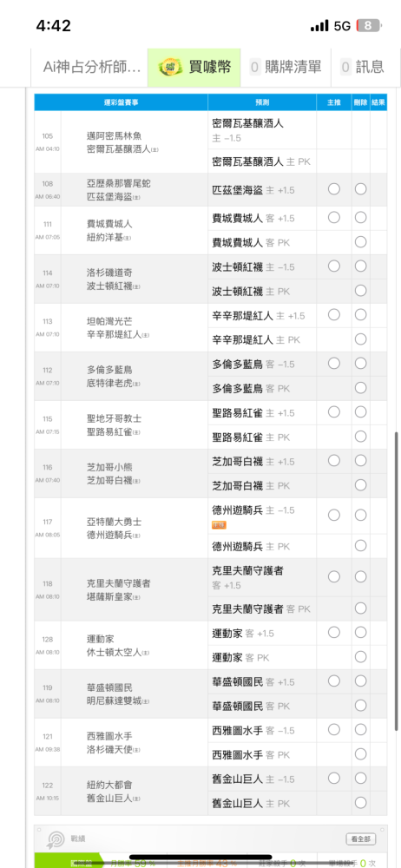Screen dimensions: 401x868
Task: Select 主推 for 匹茲堡海盜 主 +1.5
Action: click(x=334, y=189)
